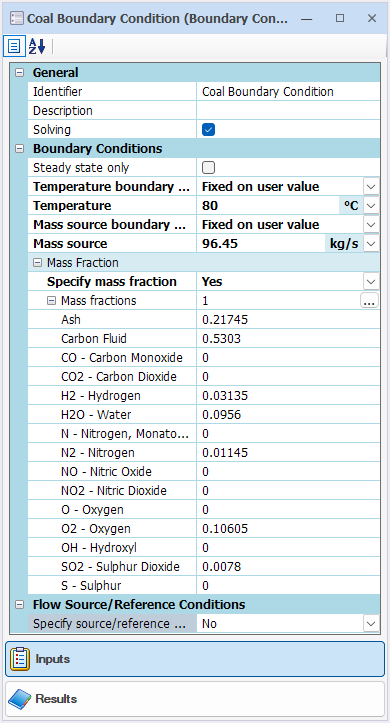
Task: Collapse the Boundary Conditions section
Action: pyautogui.click(x=19, y=149)
